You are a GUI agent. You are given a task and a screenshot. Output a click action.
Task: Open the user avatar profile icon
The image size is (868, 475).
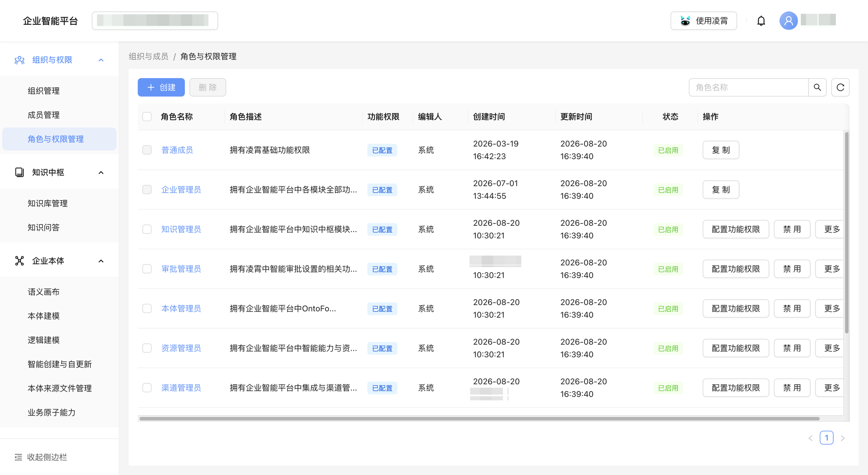pos(789,20)
